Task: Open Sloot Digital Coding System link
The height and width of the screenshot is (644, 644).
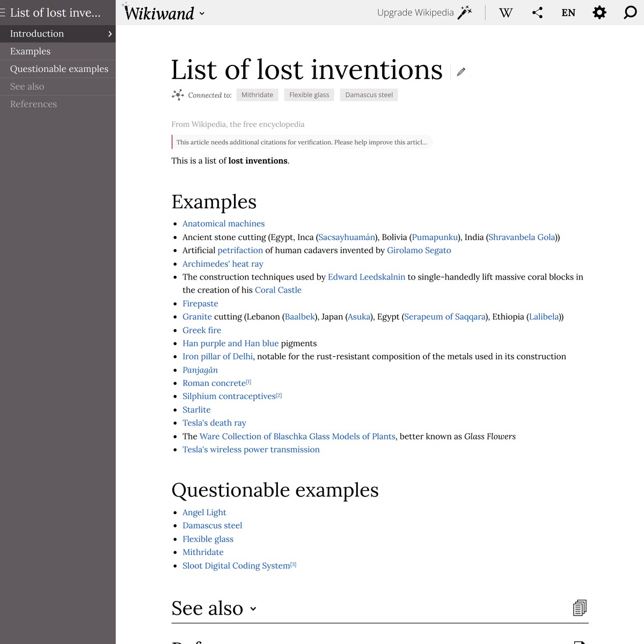Action: pyautogui.click(x=236, y=566)
